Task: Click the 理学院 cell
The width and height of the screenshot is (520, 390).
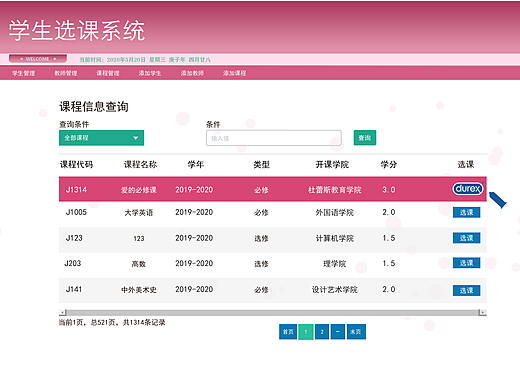Action: [335, 264]
